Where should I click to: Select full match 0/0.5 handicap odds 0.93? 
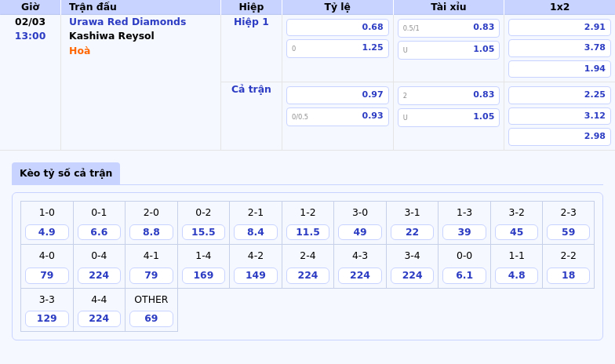(337, 116)
